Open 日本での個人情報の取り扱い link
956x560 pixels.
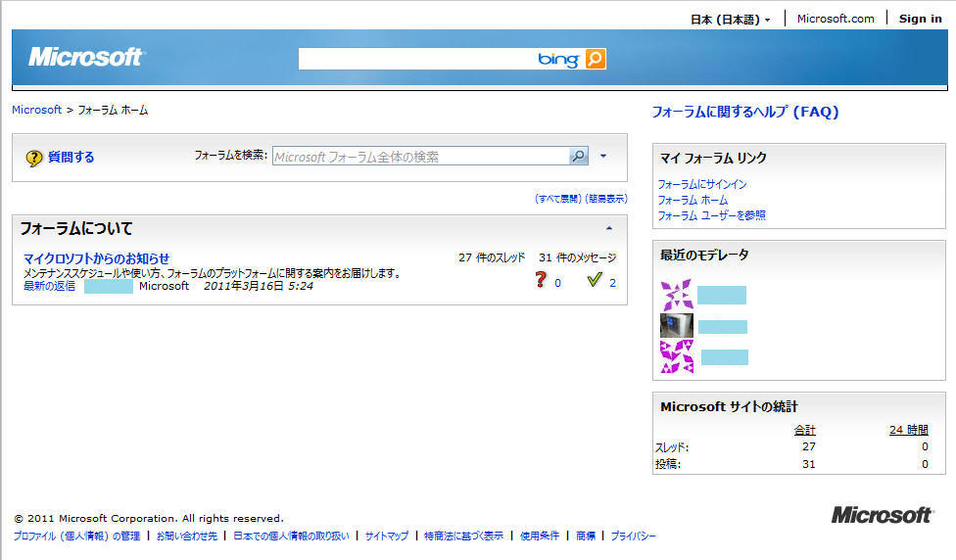pos(292,536)
